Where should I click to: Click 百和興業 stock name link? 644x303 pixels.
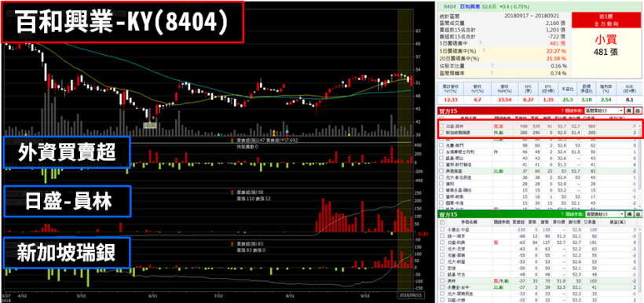pos(470,6)
